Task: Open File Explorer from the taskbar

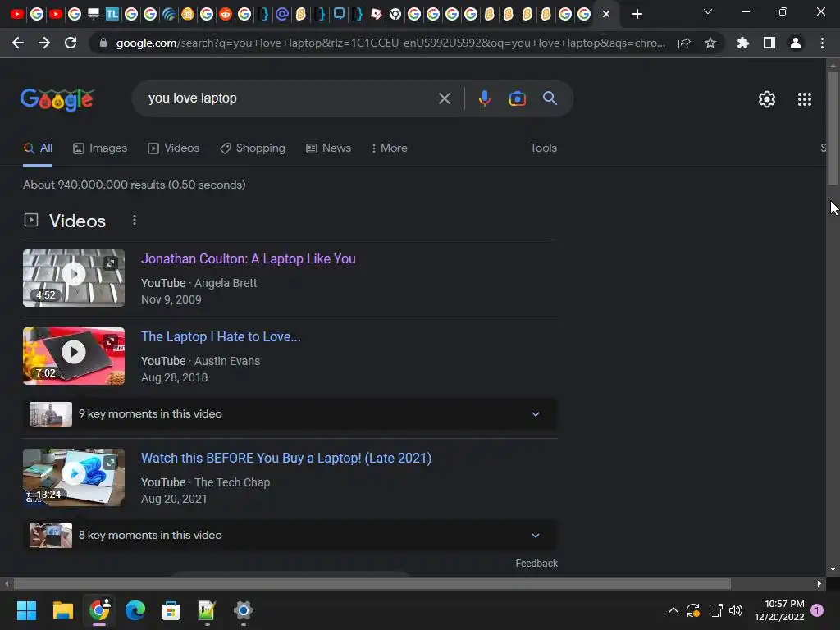Action: (62, 610)
